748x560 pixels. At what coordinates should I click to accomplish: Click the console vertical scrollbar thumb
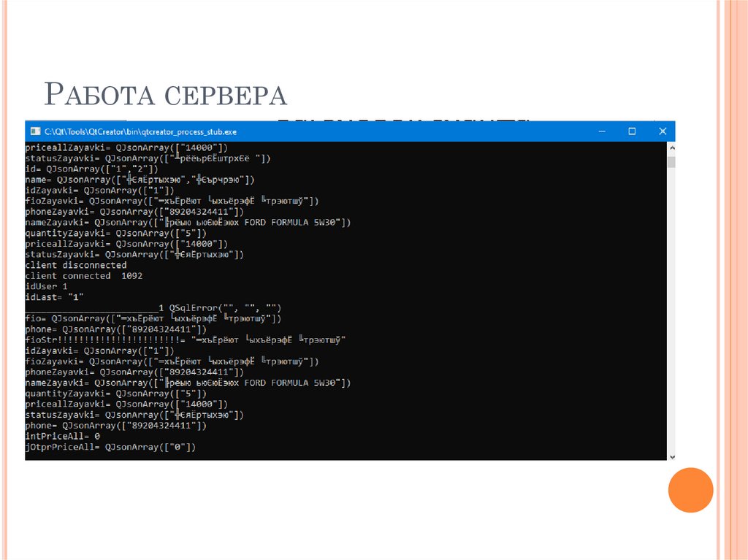pos(671,161)
